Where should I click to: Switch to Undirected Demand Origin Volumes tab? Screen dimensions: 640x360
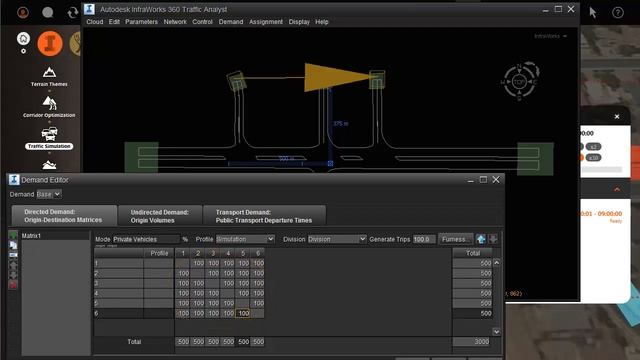[160, 216]
